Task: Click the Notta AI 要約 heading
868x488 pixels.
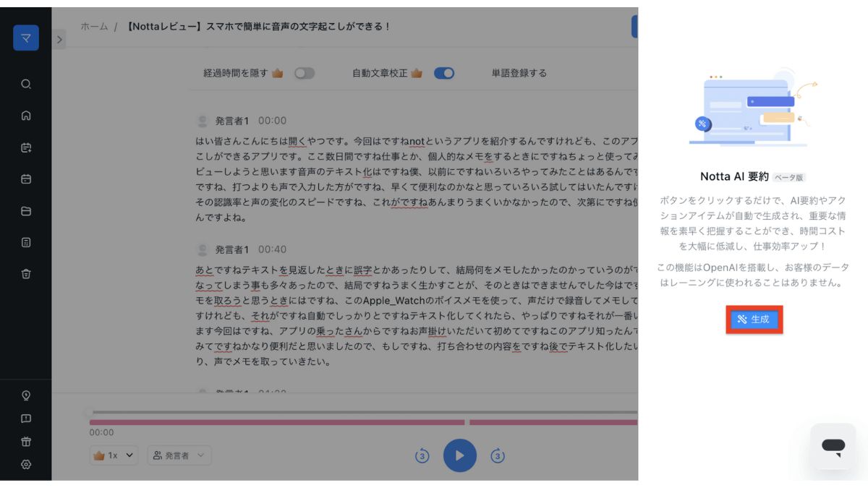Action: (x=734, y=176)
